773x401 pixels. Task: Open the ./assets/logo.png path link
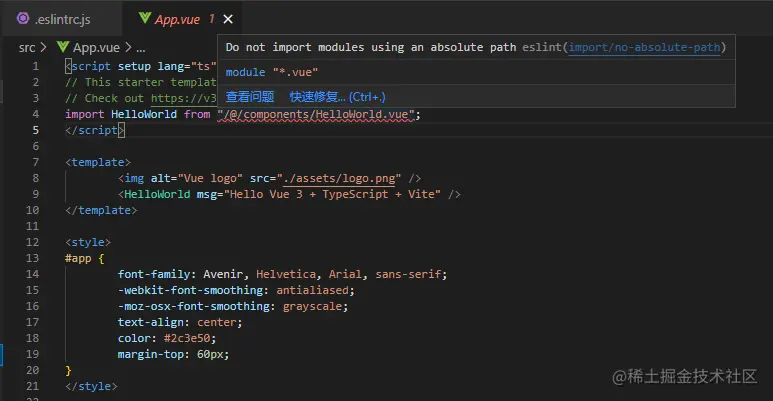(339, 179)
